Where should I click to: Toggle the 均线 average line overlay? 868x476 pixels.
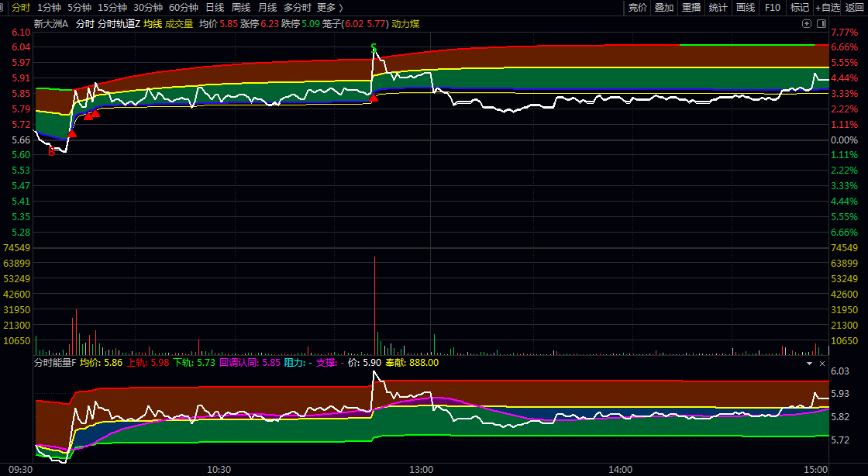[153, 24]
